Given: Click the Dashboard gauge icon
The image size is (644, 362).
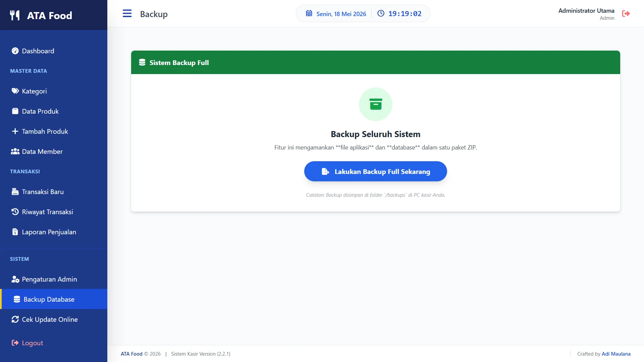Looking at the screenshot, I should coord(15,51).
